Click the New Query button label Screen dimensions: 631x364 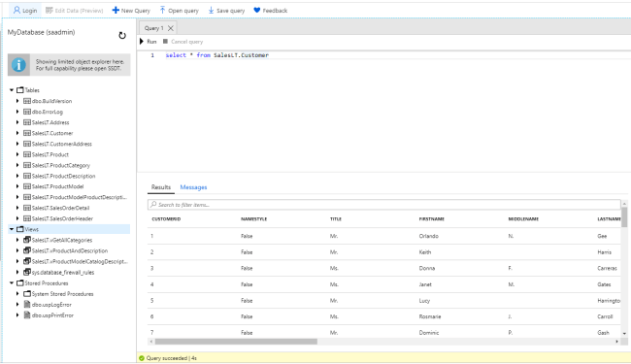point(136,11)
